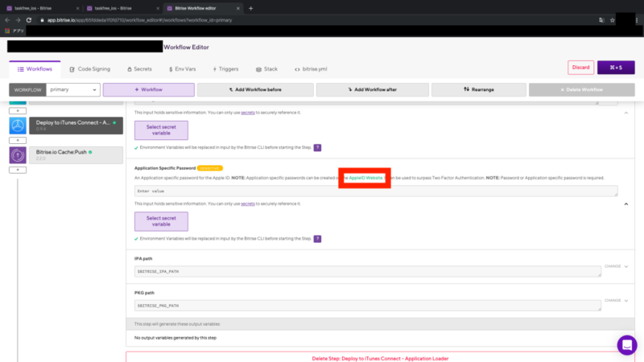644x362 pixels.
Task: Click the SENSITIVE badge
Action: pyautogui.click(x=209, y=168)
